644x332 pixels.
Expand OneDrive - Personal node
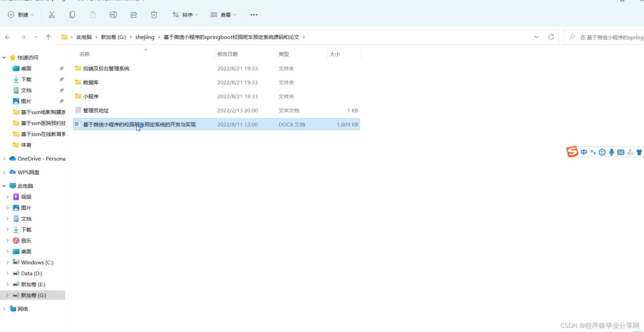[4, 158]
